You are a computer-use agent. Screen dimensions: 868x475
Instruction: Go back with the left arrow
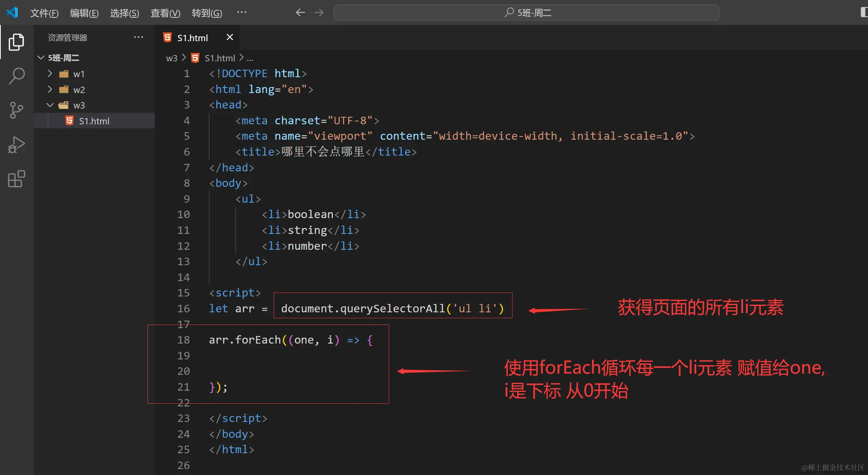coord(300,13)
